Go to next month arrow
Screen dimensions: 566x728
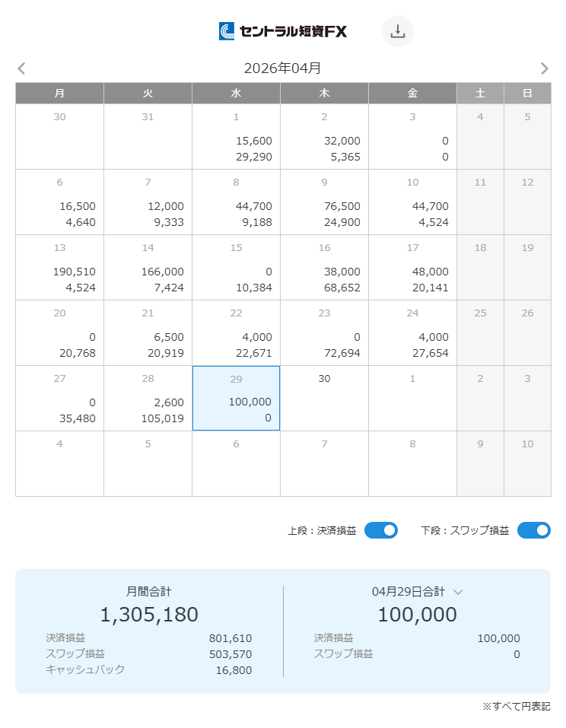[544, 68]
